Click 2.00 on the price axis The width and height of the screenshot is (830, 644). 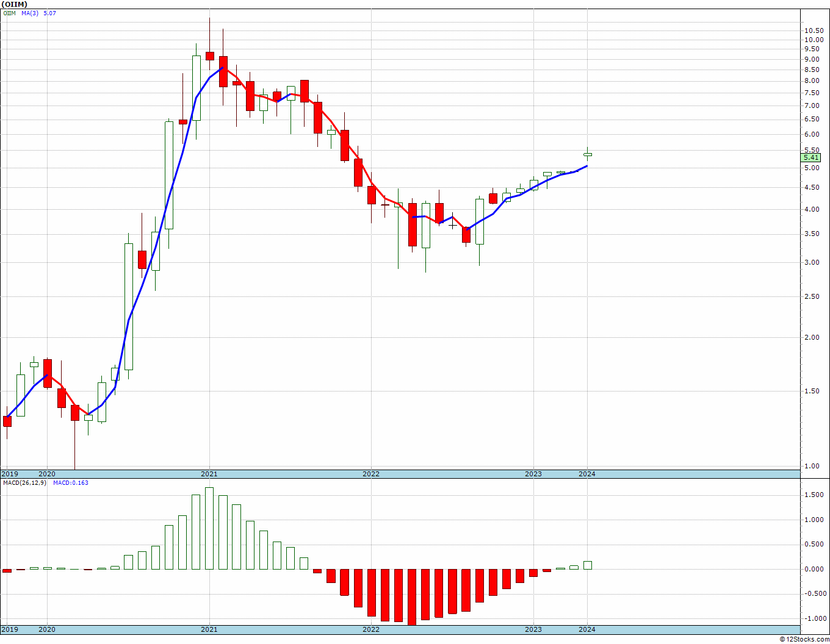coord(811,337)
